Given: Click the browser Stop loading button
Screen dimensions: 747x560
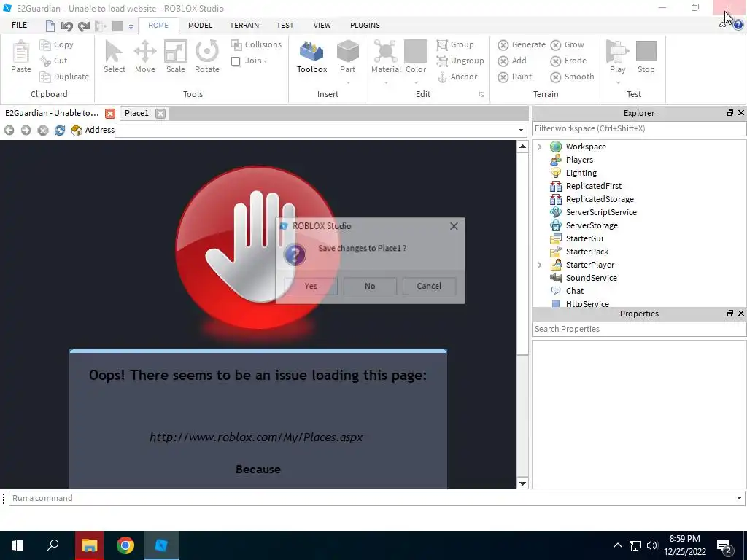Looking at the screenshot, I should coord(43,130).
